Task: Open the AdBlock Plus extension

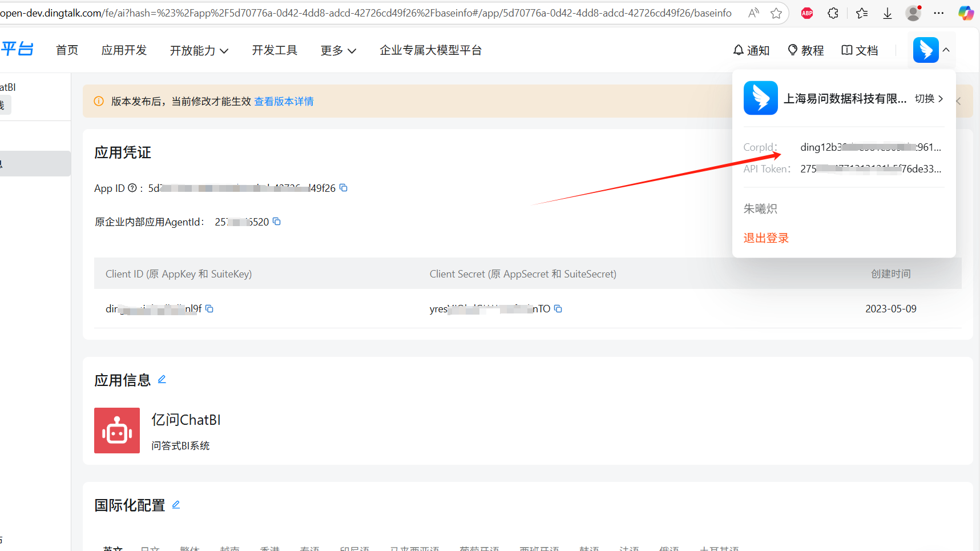Action: click(806, 13)
